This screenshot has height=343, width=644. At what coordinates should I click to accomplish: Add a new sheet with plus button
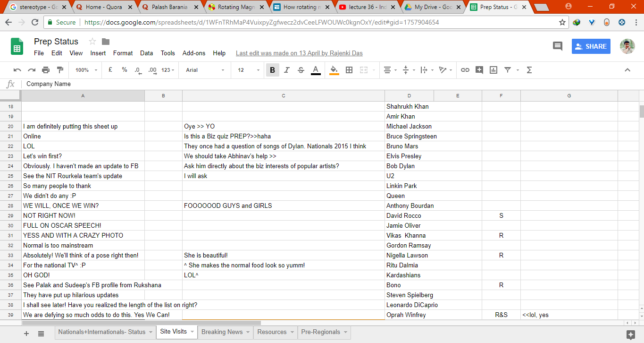tap(26, 334)
